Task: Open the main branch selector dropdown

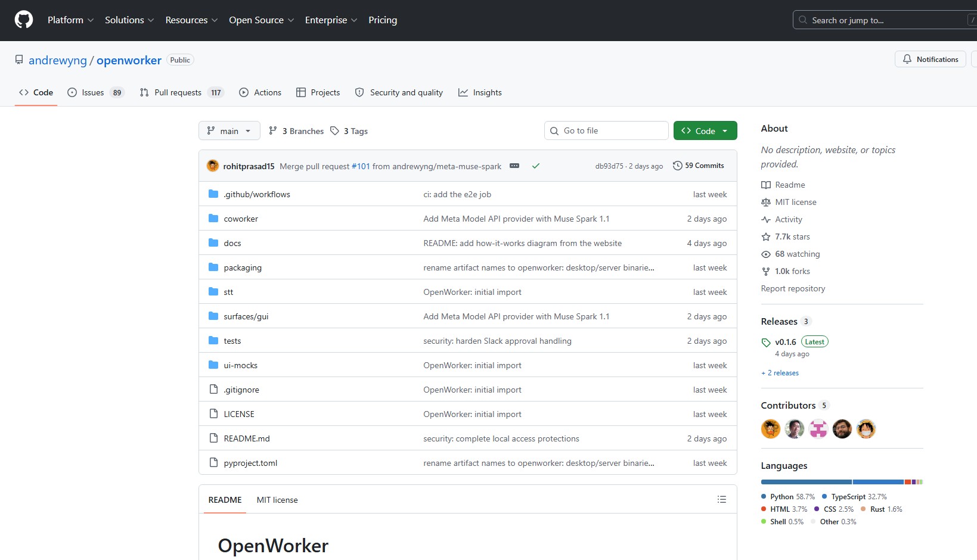Action: [229, 130]
